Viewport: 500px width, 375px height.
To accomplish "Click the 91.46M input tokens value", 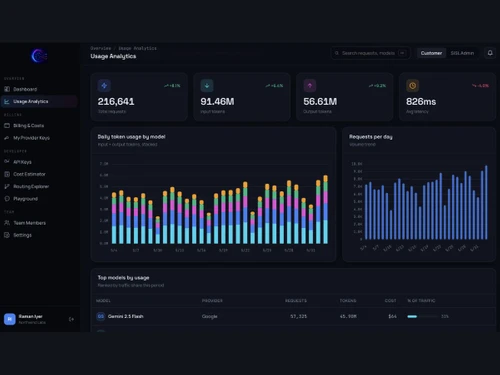I will click(x=217, y=101).
